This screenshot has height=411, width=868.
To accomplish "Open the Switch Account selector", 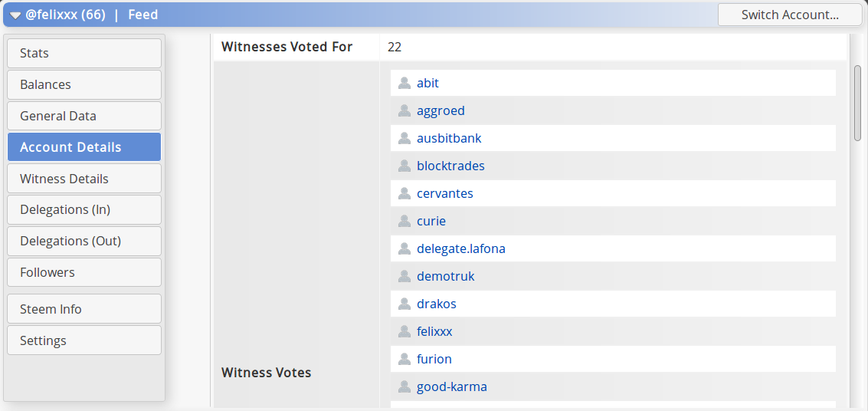I will click(x=790, y=15).
